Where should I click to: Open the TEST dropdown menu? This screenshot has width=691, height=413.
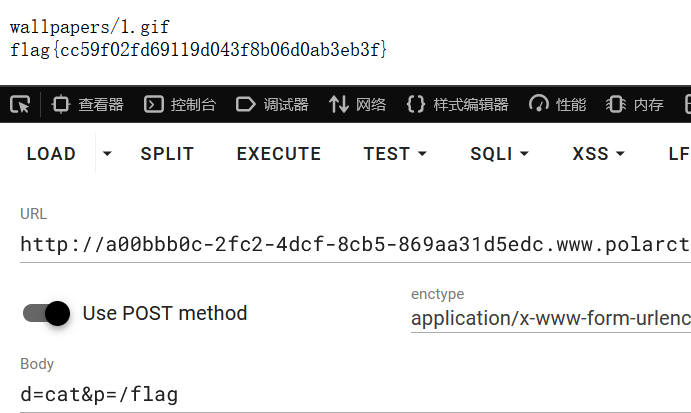(395, 154)
